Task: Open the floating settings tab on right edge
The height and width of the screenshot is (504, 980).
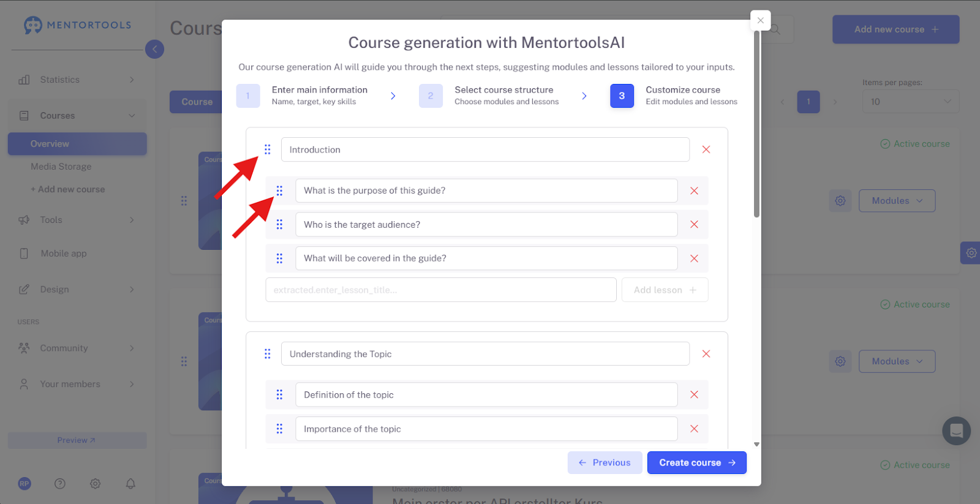Action: coord(971,252)
